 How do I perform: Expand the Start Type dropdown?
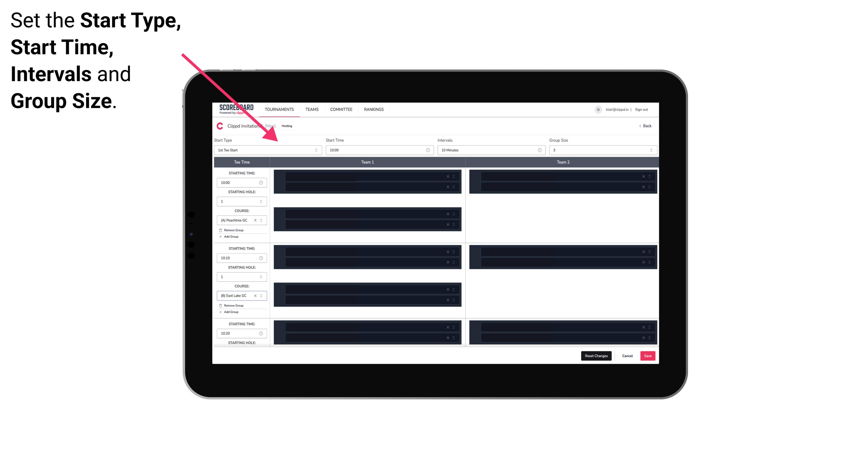pos(316,150)
